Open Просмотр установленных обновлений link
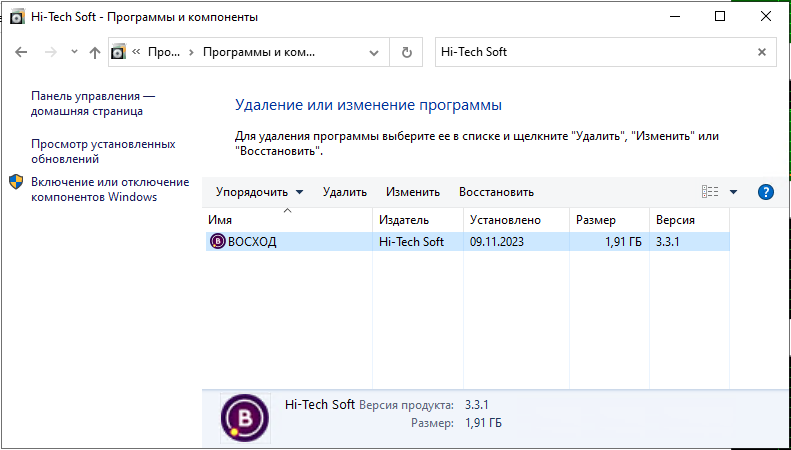The image size is (791, 450). coord(102,151)
